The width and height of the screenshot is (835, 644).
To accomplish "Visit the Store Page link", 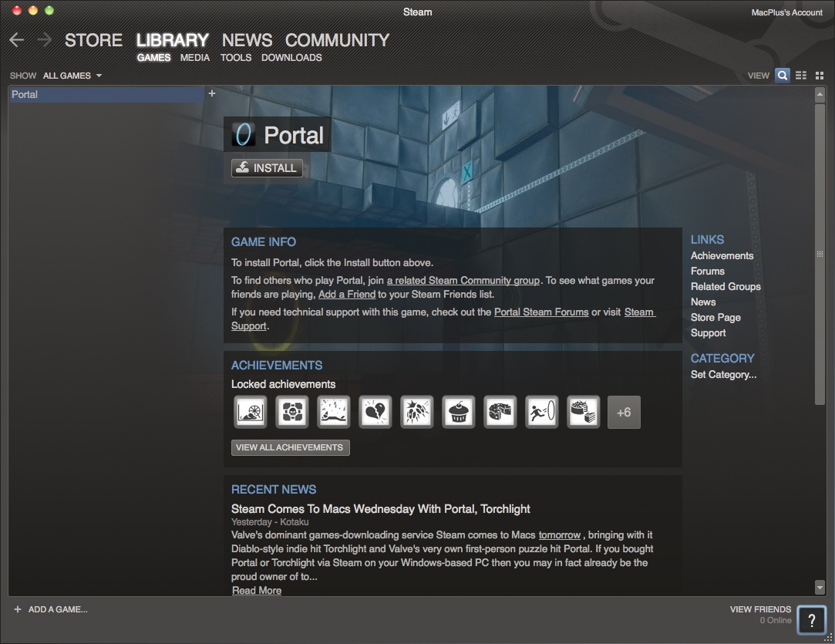I will pos(715,318).
